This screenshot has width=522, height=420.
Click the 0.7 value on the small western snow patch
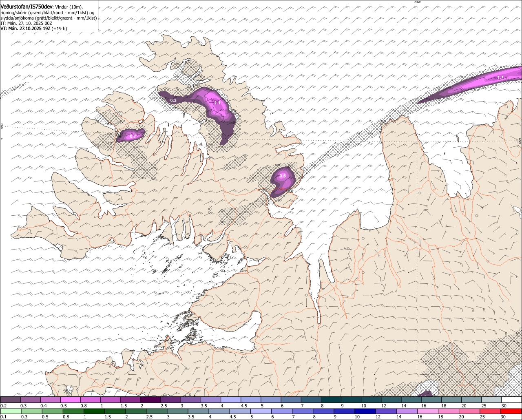tap(133, 137)
